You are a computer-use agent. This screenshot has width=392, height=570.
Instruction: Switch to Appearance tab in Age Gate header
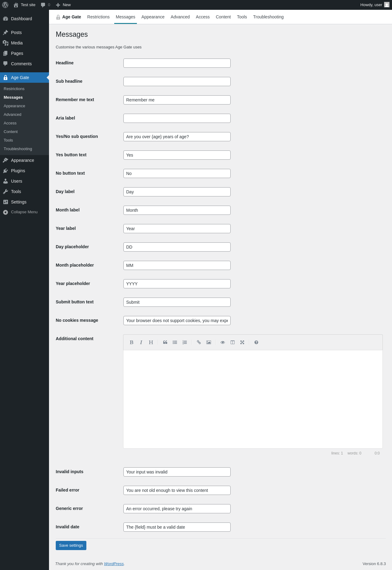(x=153, y=17)
